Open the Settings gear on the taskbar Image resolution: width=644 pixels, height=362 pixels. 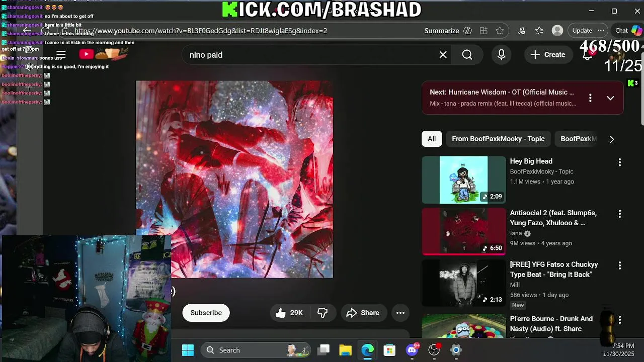click(x=456, y=350)
